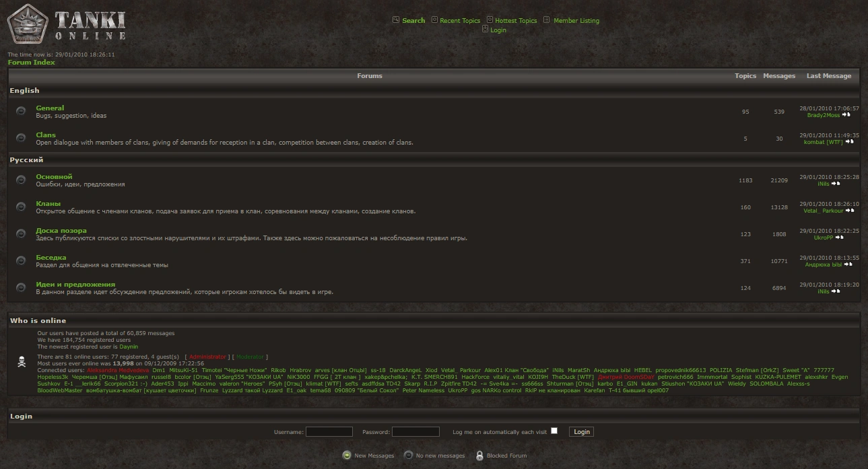Open the Search page
868x469 pixels.
(x=413, y=20)
